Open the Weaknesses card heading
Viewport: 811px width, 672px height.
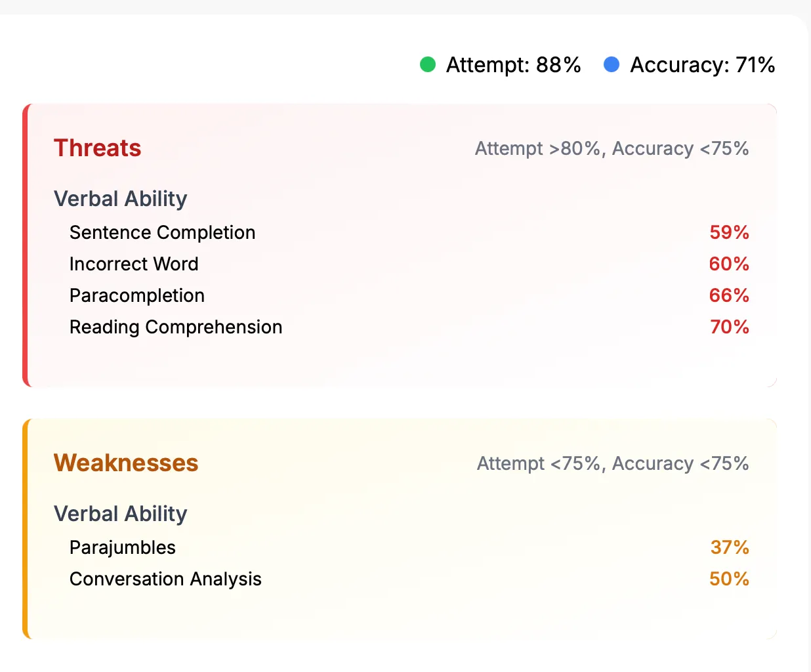click(126, 463)
